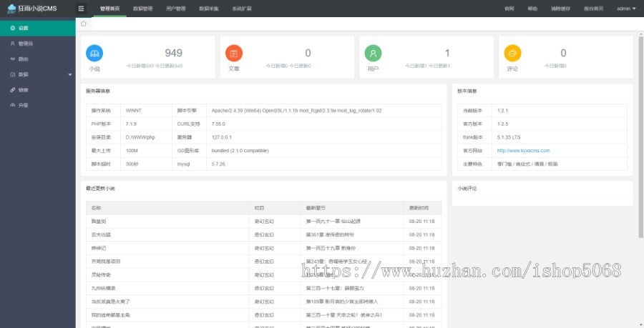Click the green user (用户) icon
644x328 pixels.
[x=373, y=53]
